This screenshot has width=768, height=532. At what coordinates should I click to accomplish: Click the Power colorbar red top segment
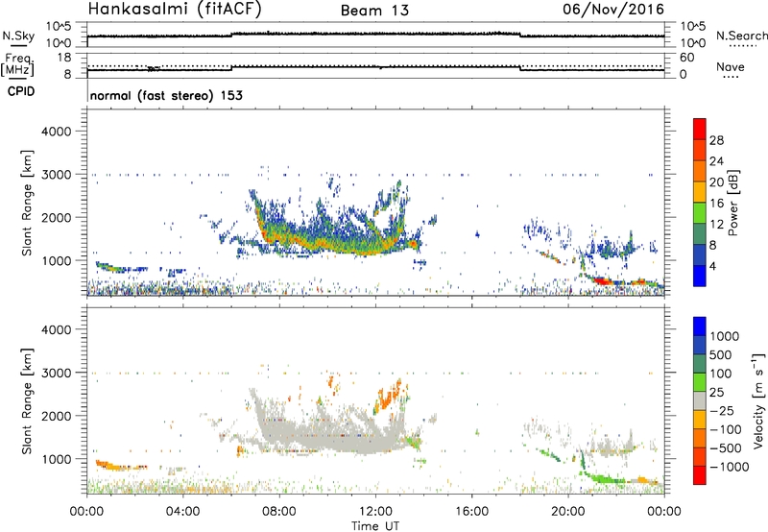pos(700,129)
